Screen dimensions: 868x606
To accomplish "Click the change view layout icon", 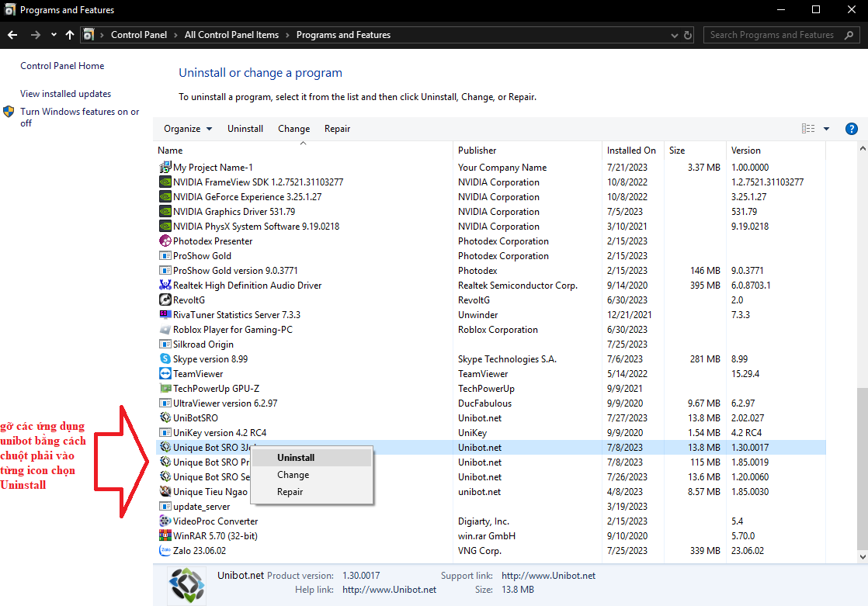I will coord(808,128).
